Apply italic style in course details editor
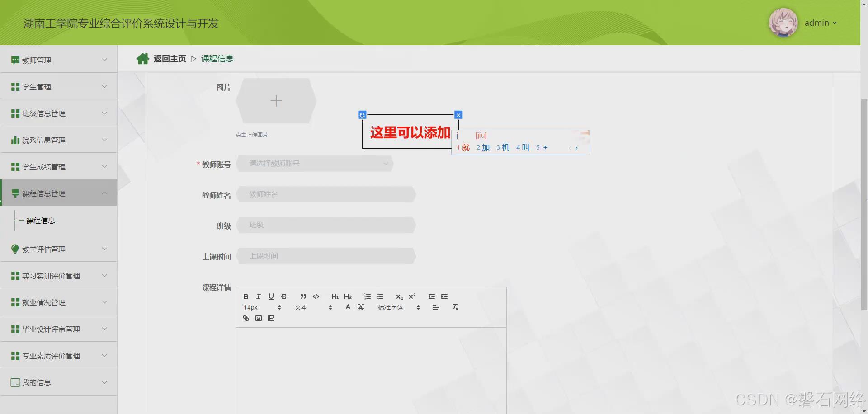Viewport: 868px width, 414px height. click(258, 296)
